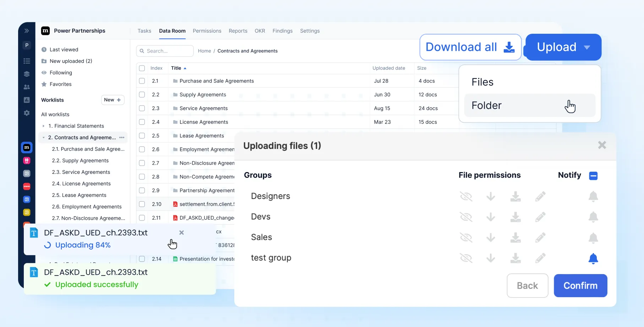This screenshot has height=327, width=644.
Task: Open the reports chart sidebar icon
Action: [x=27, y=100]
